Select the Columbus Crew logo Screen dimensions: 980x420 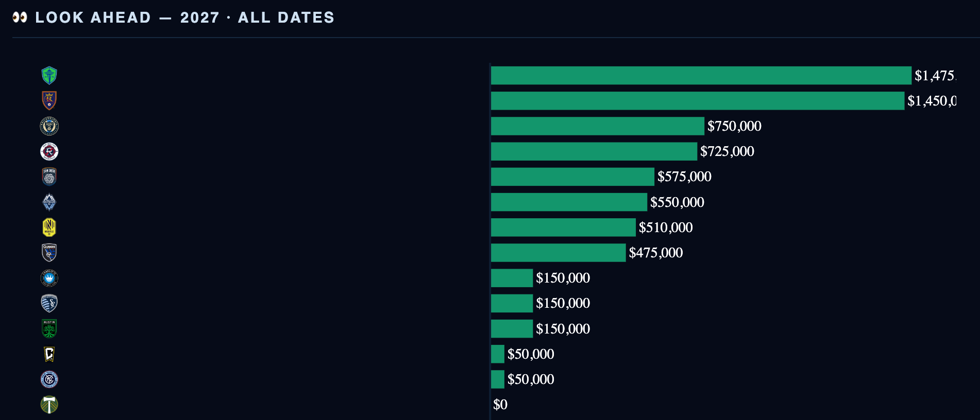(x=49, y=354)
